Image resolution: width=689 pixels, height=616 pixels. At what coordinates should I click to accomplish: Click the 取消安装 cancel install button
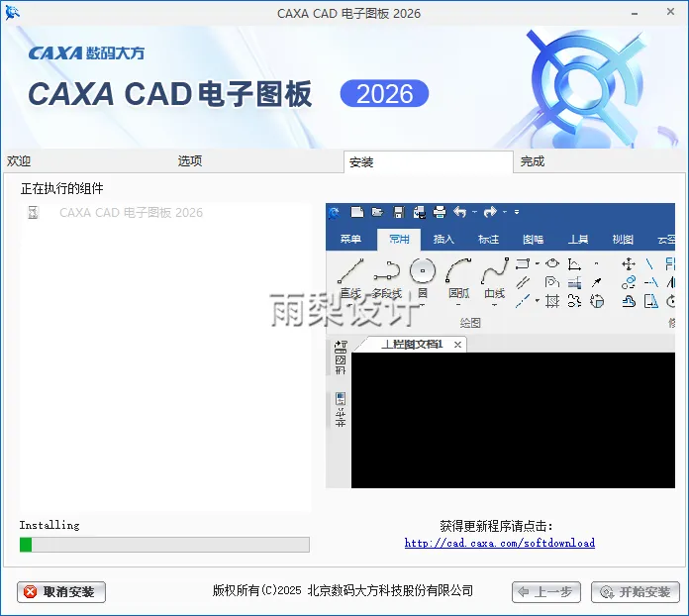[x=61, y=592]
